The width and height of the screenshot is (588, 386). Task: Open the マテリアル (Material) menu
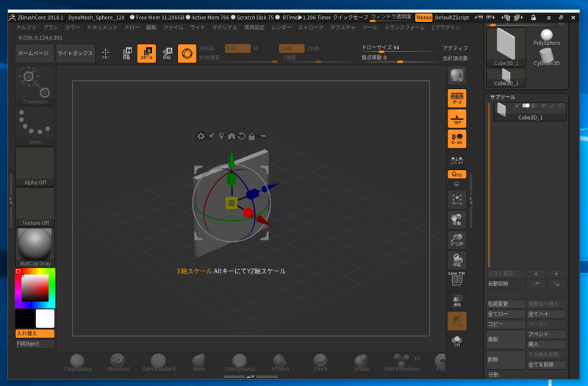(x=224, y=27)
